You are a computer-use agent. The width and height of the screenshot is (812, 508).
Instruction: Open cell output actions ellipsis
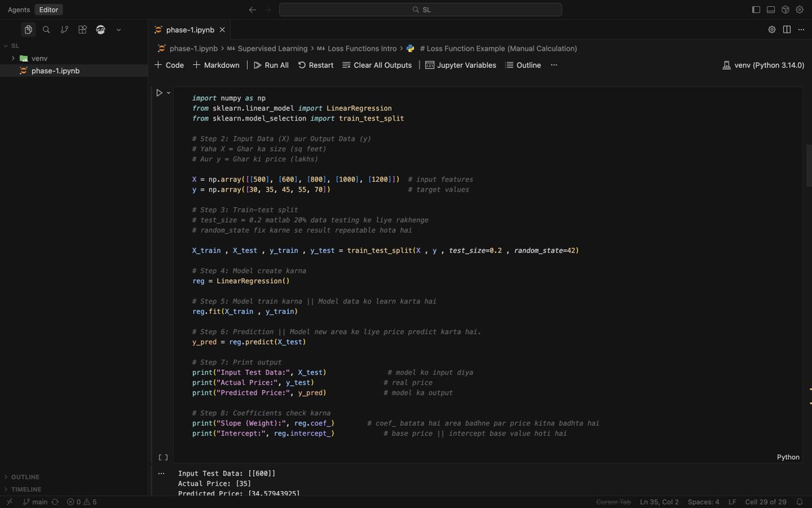tap(160, 473)
